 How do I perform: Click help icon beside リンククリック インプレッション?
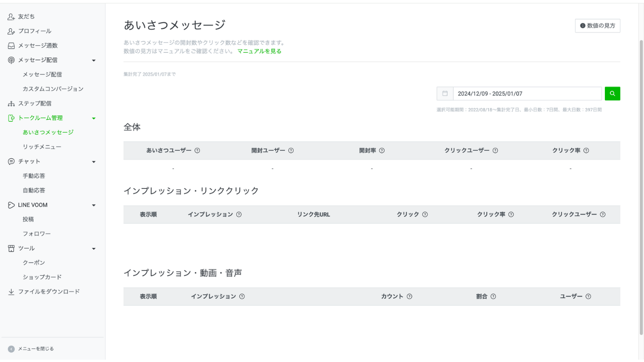pos(239,214)
